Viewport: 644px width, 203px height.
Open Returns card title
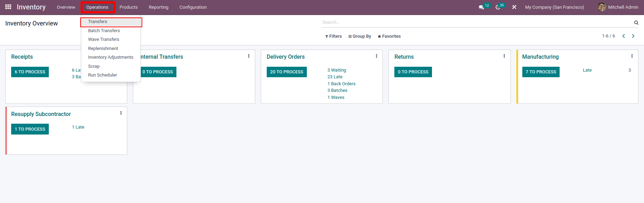point(404,57)
